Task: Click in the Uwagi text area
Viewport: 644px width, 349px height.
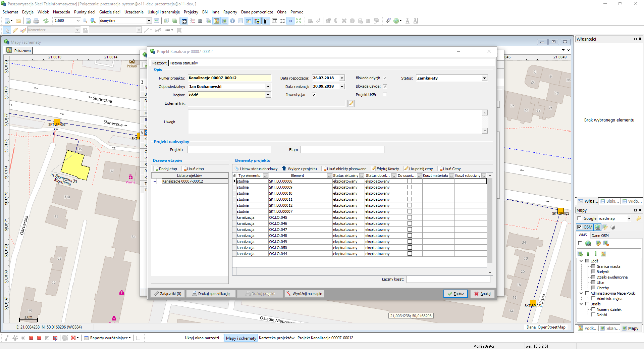Action: [335, 122]
